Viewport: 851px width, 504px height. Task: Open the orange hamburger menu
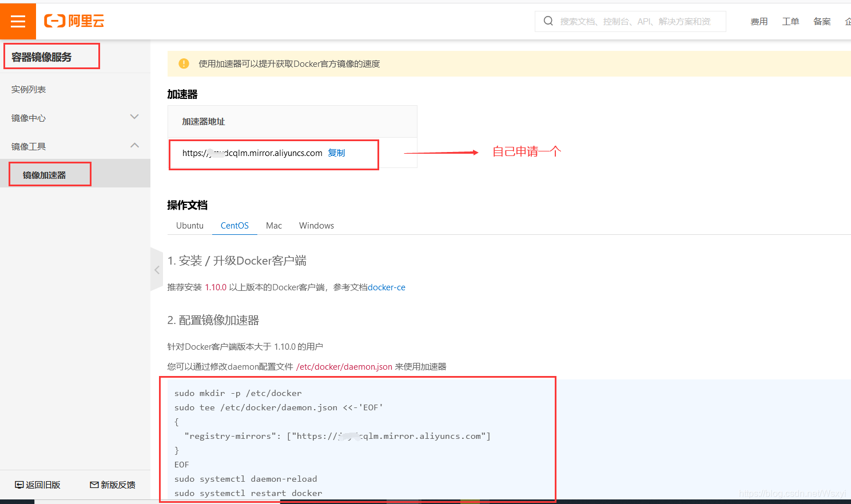18,21
